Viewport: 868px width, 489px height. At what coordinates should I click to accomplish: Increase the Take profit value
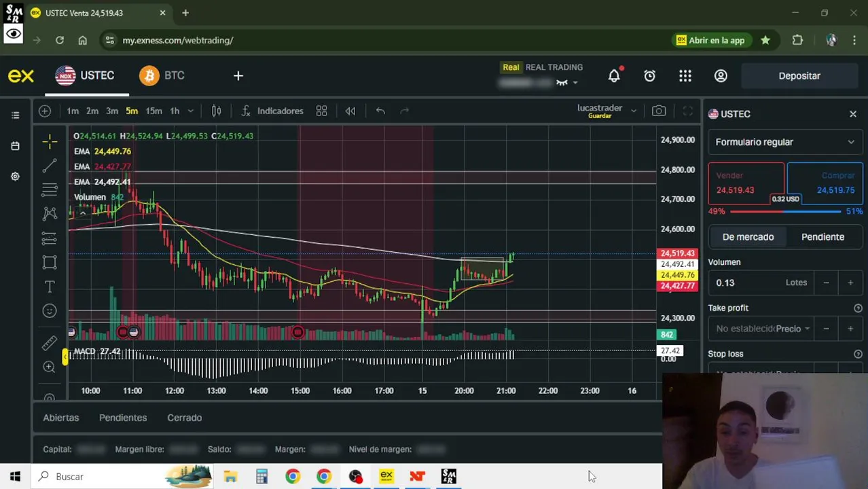850,329
